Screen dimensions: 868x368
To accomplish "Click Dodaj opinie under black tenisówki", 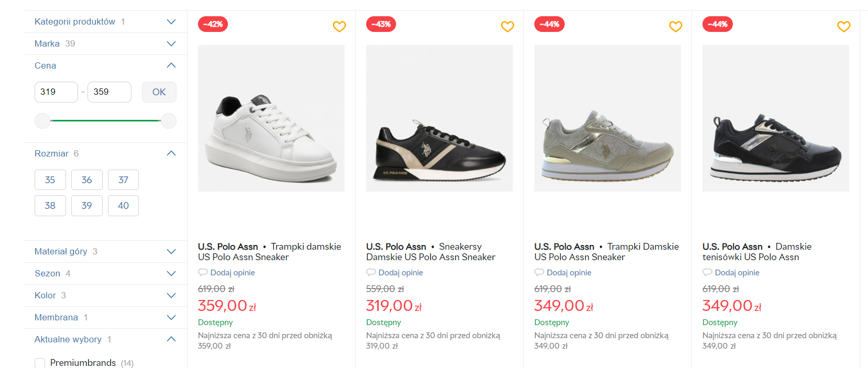I will tap(737, 273).
